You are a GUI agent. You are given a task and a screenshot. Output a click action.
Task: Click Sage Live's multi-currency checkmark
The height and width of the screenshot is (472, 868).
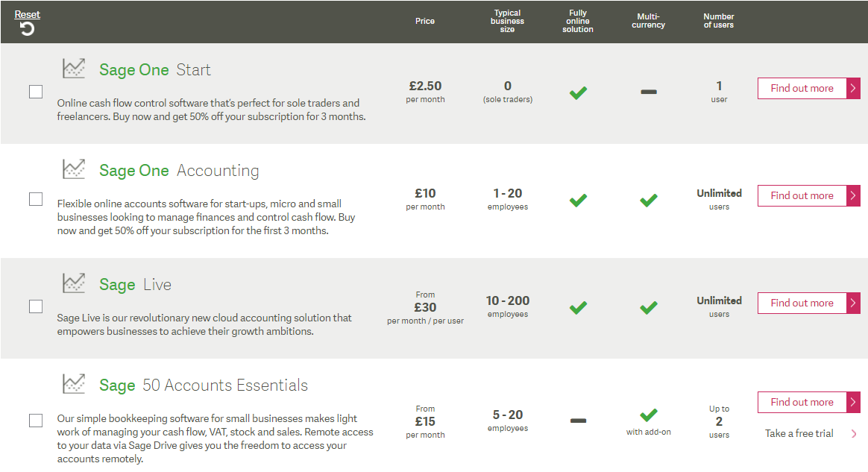pos(648,307)
